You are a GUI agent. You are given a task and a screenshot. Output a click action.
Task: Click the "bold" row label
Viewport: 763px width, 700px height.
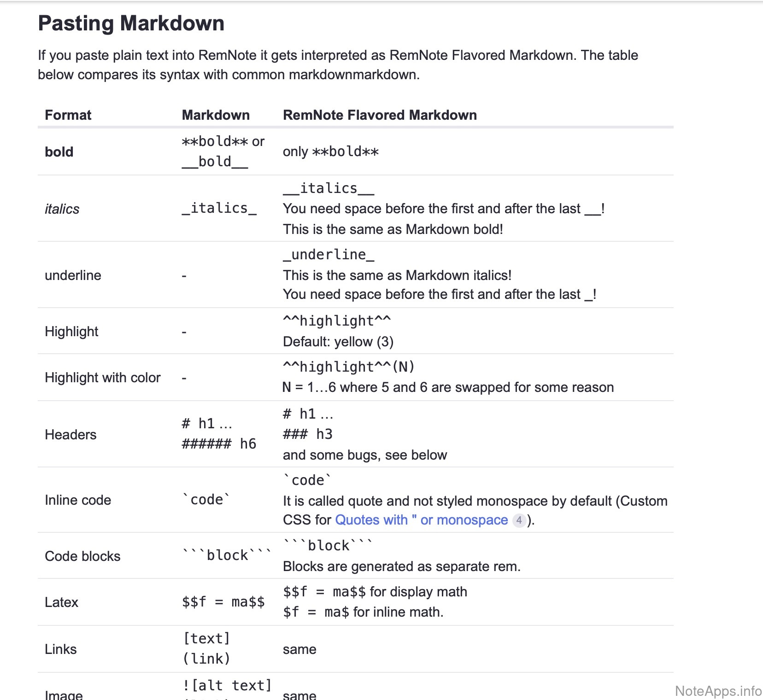coord(59,152)
